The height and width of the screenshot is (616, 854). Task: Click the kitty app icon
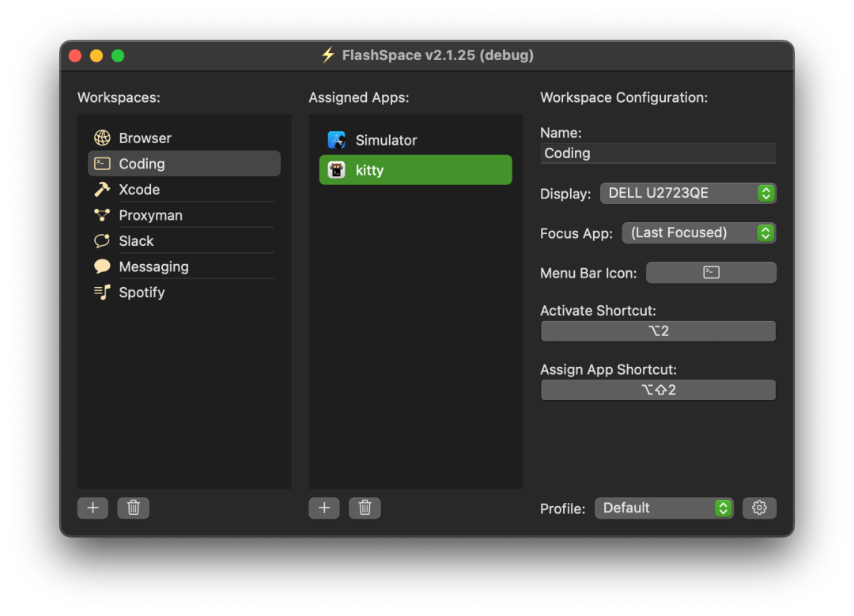[x=335, y=169]
